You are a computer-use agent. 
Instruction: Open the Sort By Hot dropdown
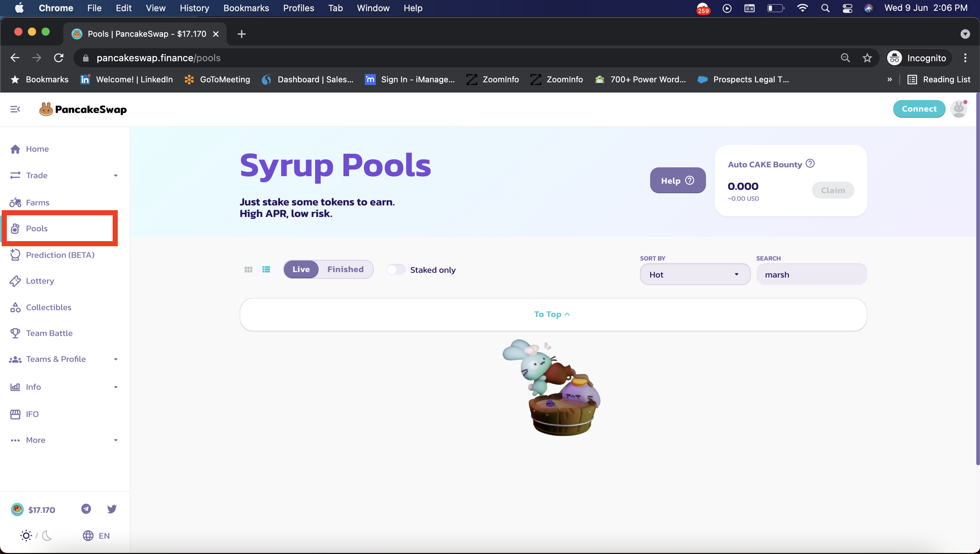coord(694,274)
